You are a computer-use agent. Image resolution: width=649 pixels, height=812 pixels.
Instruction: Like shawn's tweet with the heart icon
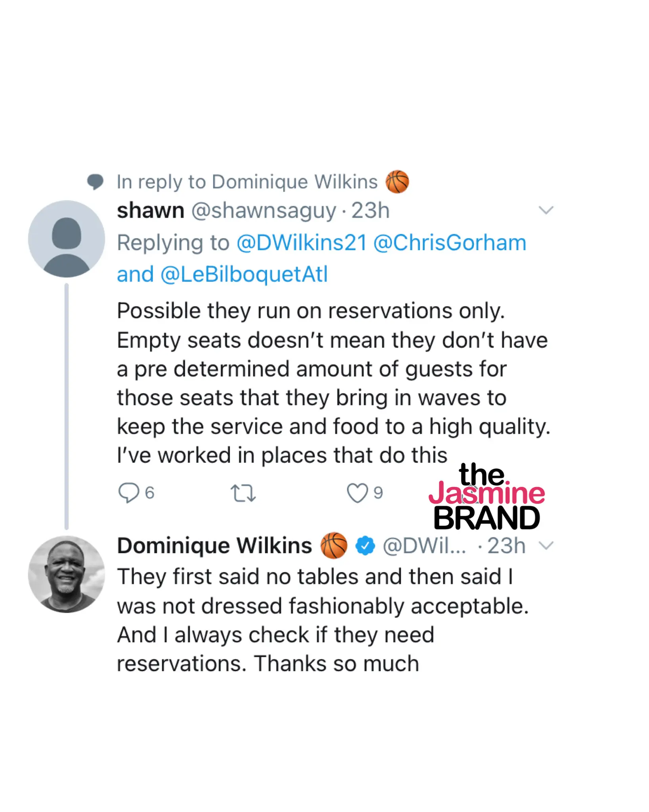(357, 493)
